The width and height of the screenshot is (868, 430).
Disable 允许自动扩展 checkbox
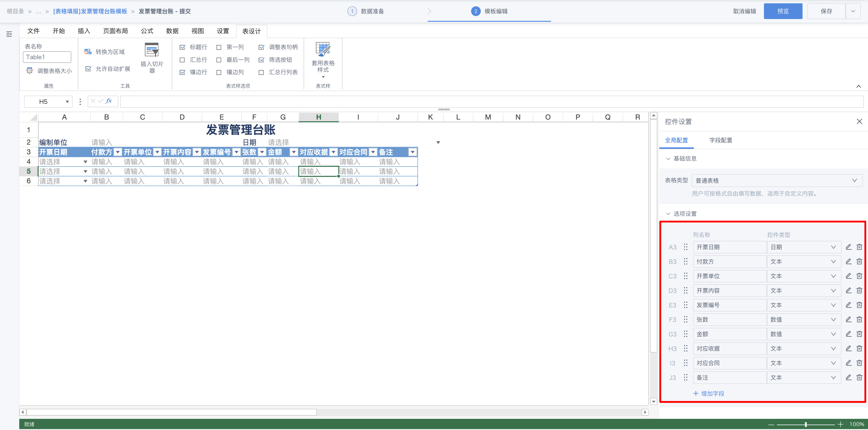point(88,69)
